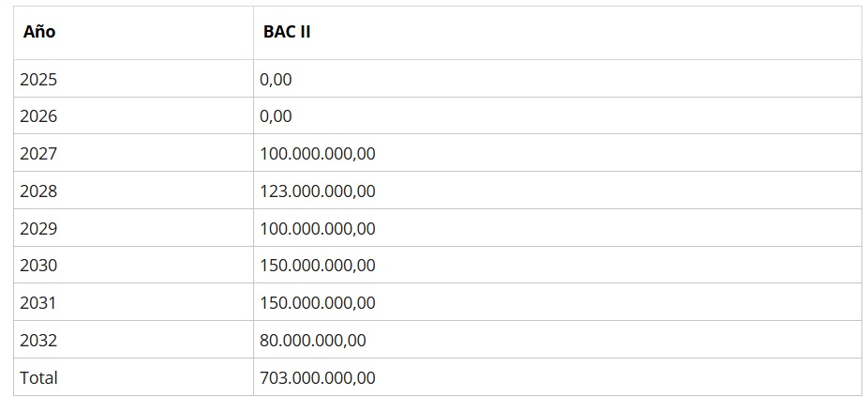This screenshot has width=868, height=412.
Task: Select the 2026 year cell
Action: [x=38, y=116]
